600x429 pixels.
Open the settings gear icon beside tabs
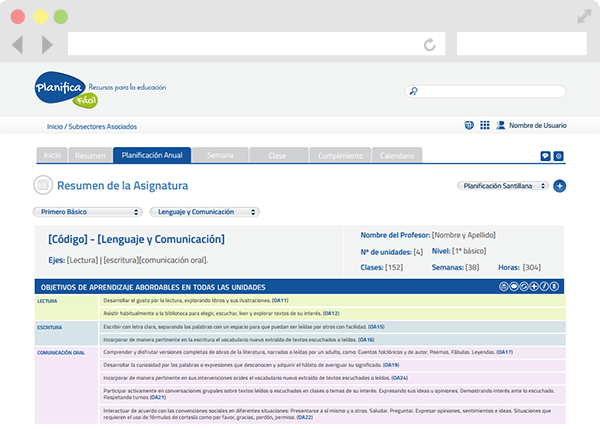(558, 156)
